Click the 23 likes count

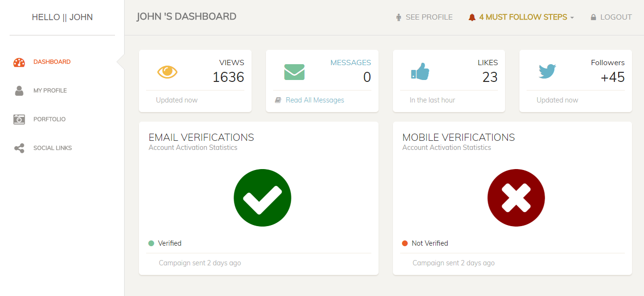(490, 77)
